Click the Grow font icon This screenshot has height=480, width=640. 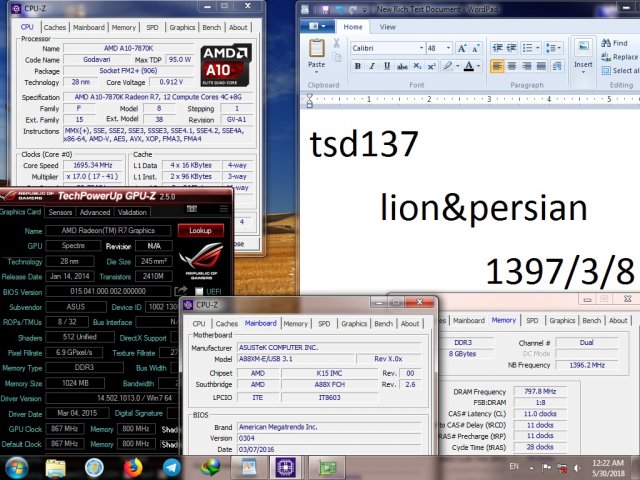click(462, 48)
